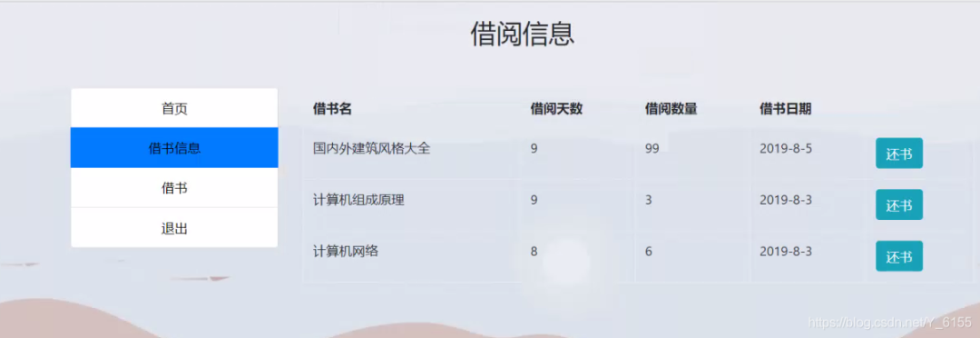Click the 借阅天数 column header
The image size is (980, 338).
coord(556,109)
